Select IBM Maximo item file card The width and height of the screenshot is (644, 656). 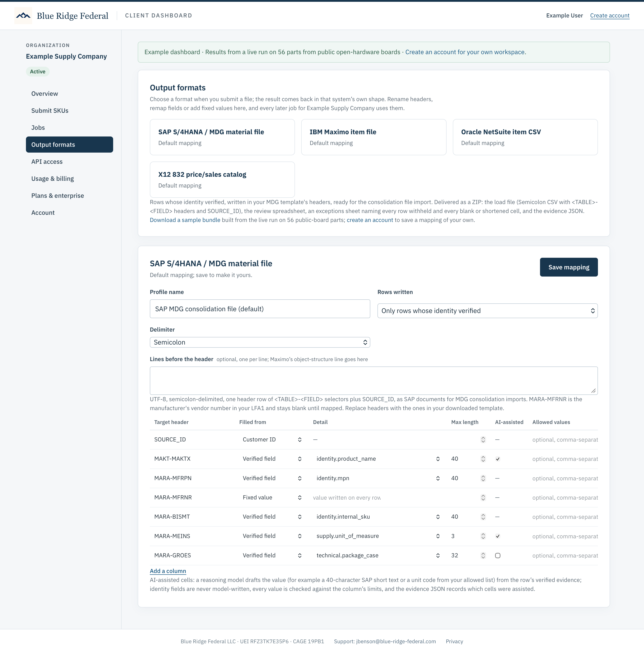(x=373, y=137)
